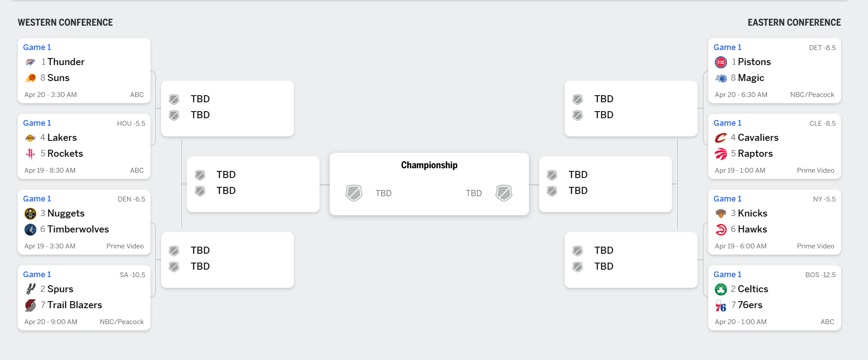Open Game 1 link for Thunder vs Suns
The width and height of the screenshot is (868, 360).
click(37, 47)
